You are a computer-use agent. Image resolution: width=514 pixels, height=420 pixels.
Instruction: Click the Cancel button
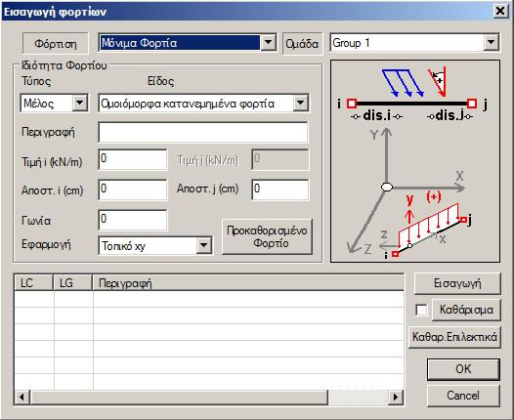tap(463, 396)
